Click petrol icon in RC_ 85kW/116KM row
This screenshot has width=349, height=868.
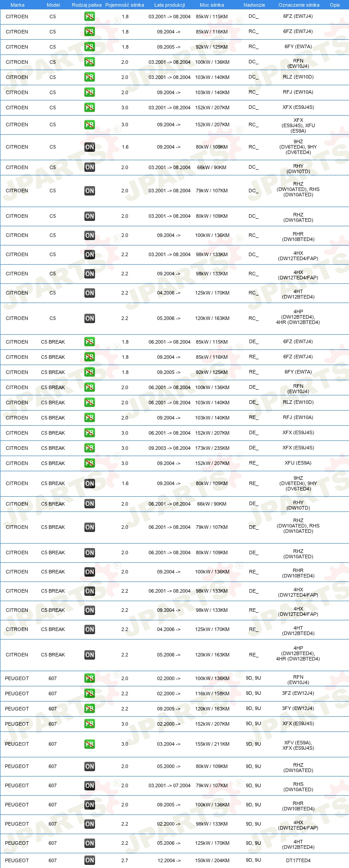[x=89, y=32]
